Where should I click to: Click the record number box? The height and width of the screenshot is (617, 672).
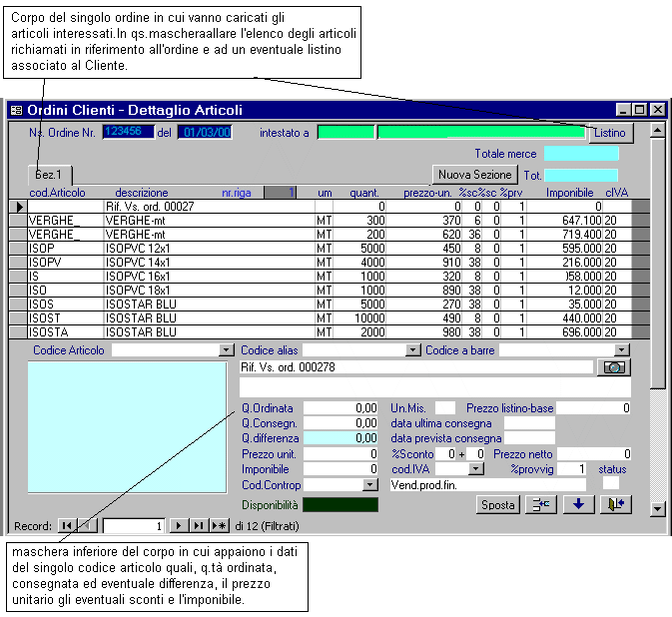(x=134, y=526)
